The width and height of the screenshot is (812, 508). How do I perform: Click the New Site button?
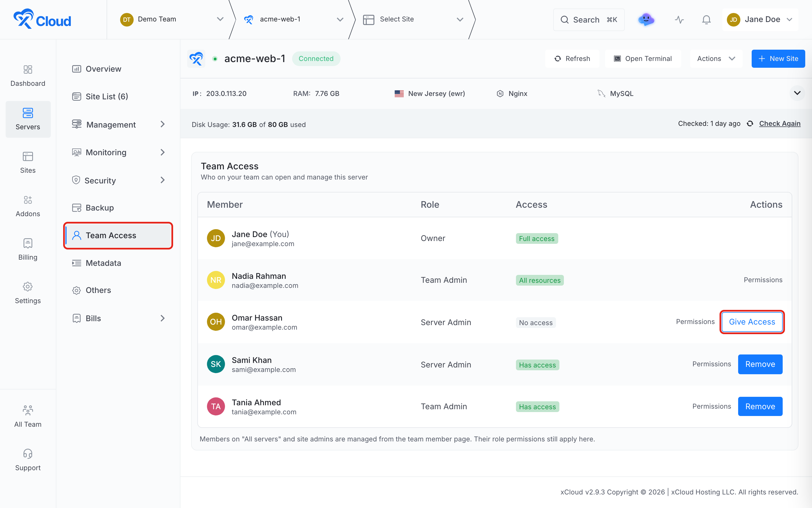pos(778,59)
